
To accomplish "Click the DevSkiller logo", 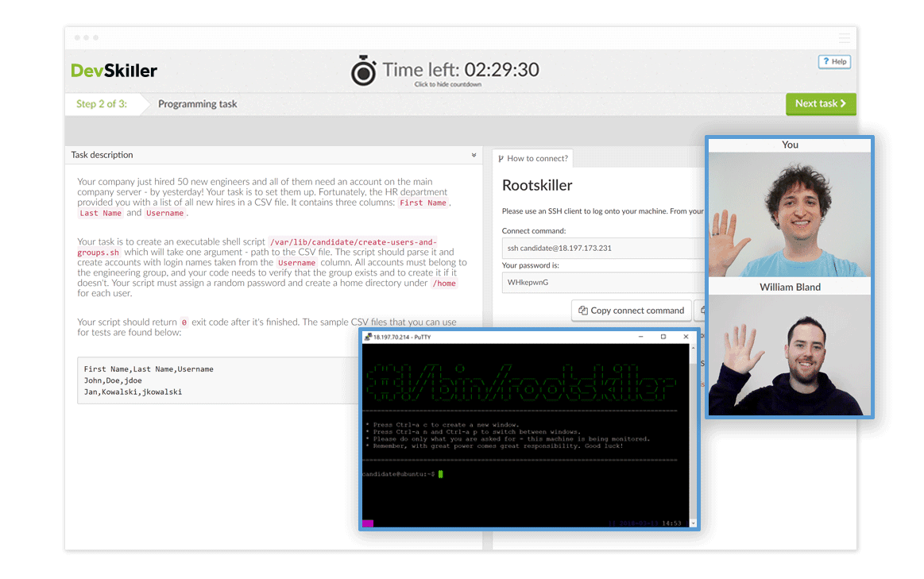I will [x=114, y=71].
